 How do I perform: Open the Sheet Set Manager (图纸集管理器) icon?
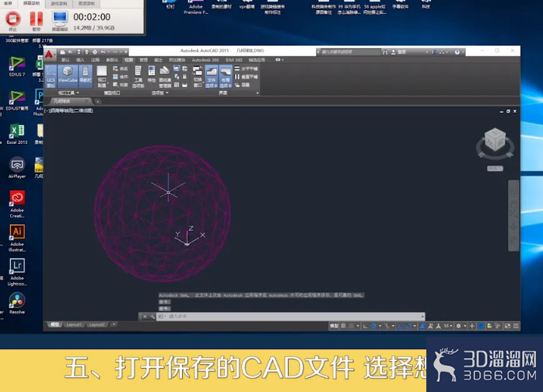pos(165,76)
